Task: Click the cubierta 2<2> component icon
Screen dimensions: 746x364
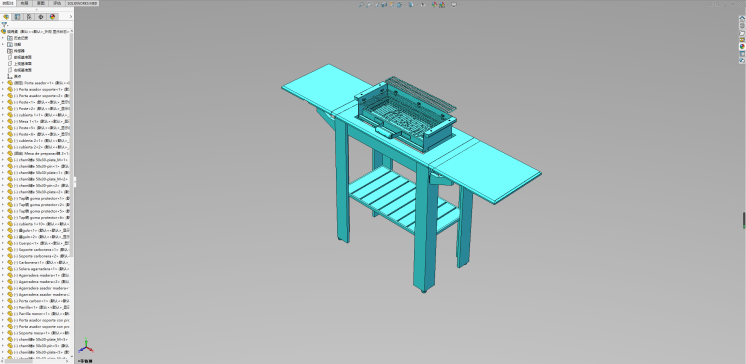Action: 10,147
